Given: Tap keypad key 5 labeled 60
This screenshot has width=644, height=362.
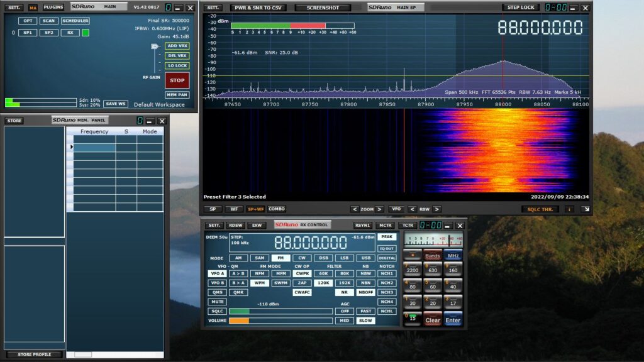Looking at the screenshot, I should click(x=433, y=286).
